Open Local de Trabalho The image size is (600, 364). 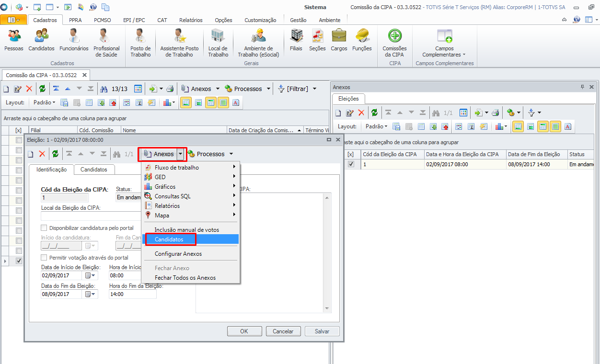pyautogui.click(x=218, y=43)
